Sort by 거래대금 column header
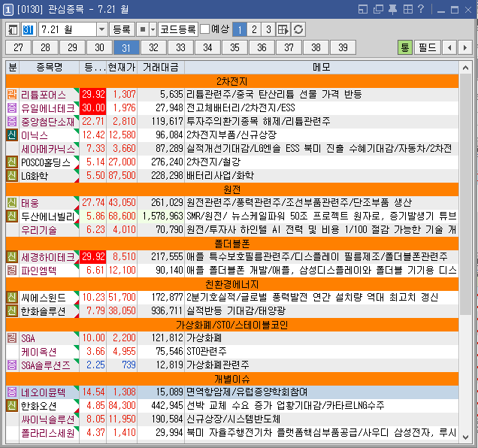The height and width of the screenshot is (448, 478). [x=161, y=67]
